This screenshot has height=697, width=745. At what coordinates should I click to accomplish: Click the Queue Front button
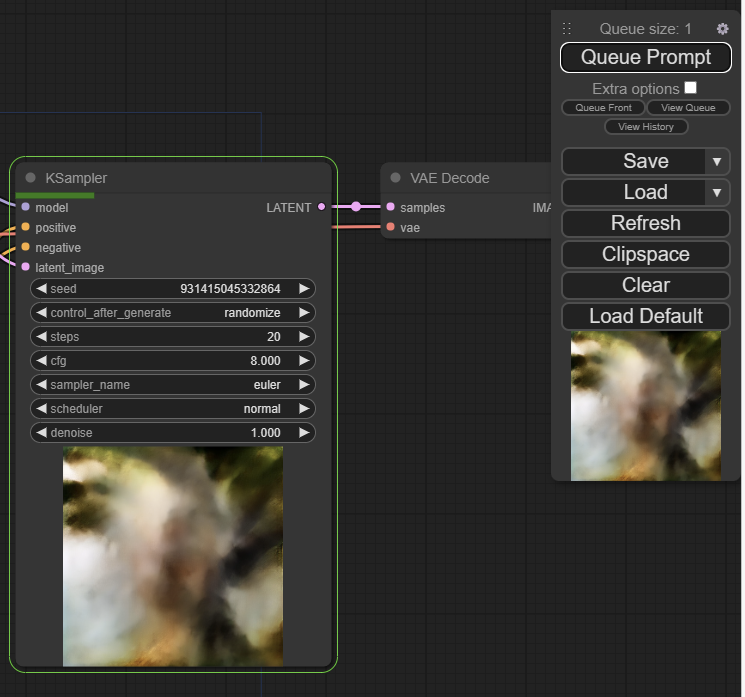pos(603,107)
